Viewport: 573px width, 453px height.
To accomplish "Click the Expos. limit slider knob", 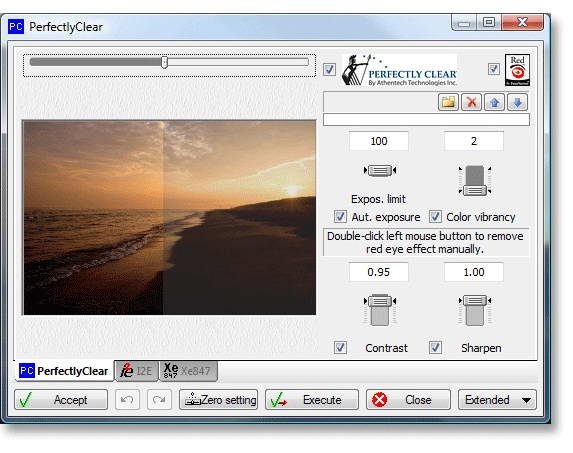I will [x=380, y=170].
